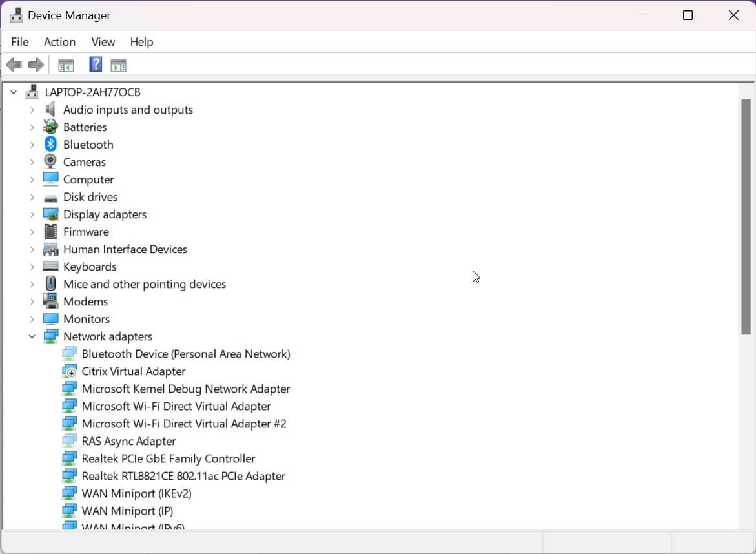This screenshot has width=756, height=554.
Task: Click the Back arrow toolbar icon
Action: (14, 65)
